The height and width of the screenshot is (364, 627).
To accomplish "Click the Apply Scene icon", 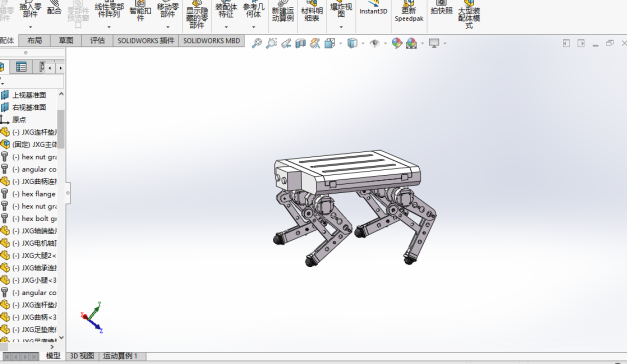I will (411, 43).
